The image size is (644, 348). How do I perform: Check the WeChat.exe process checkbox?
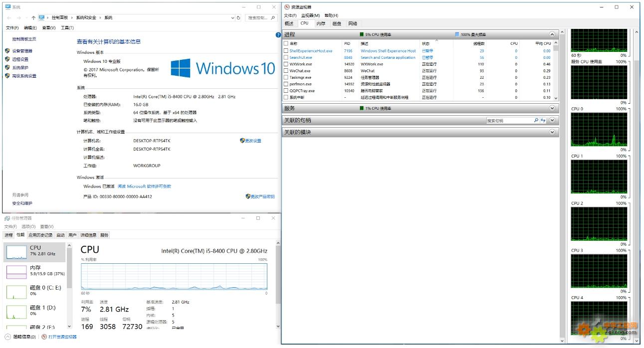[x=286, y=71]
